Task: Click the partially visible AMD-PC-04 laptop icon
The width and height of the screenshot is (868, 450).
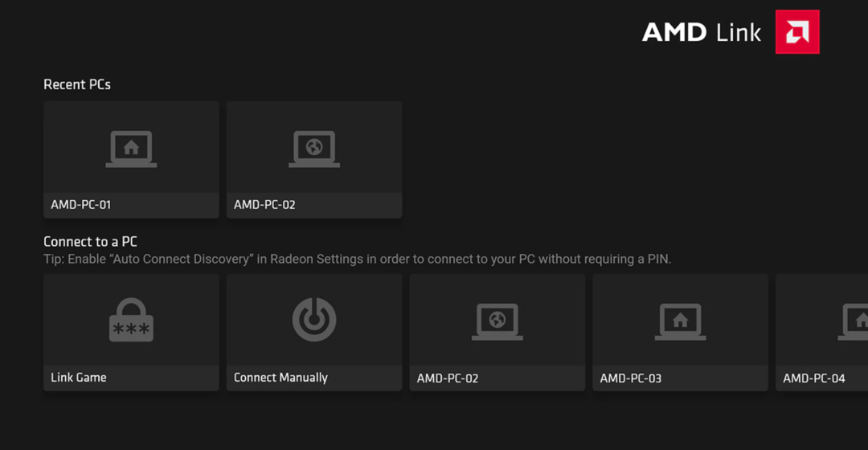Action: 855,321
